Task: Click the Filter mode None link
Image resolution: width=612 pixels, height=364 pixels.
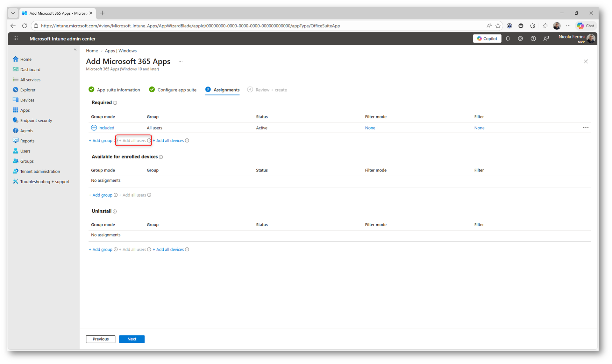Action: pos(370,128)
